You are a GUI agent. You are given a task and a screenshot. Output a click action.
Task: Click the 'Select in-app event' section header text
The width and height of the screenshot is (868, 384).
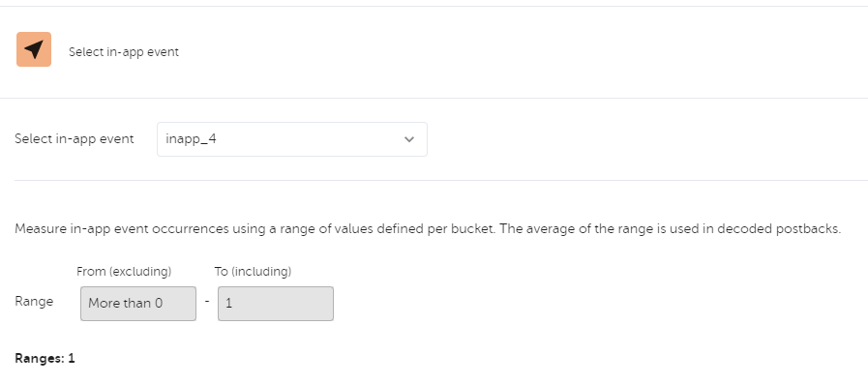tap(124, 52)
